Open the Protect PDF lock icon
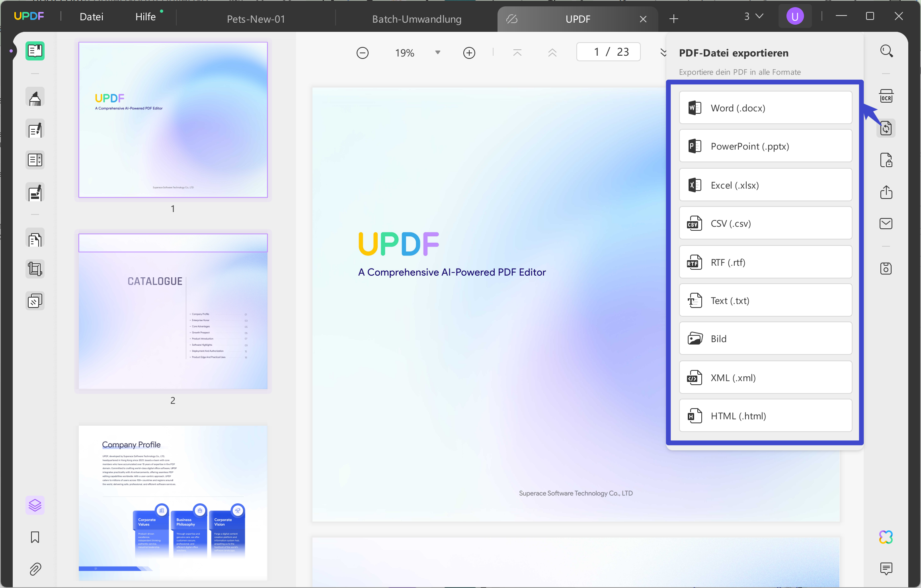The image size is (921, 588). click(886, 160)
